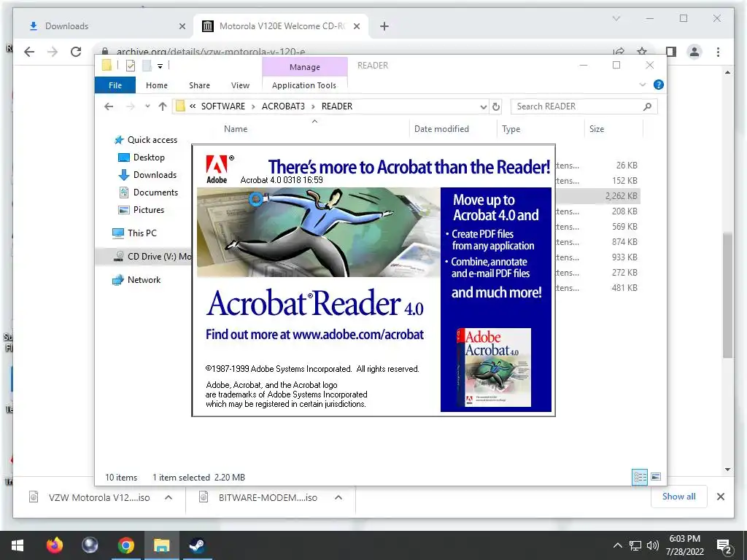Show hidden system tray icons
This screenshot has width=747, height=560.
617,545
